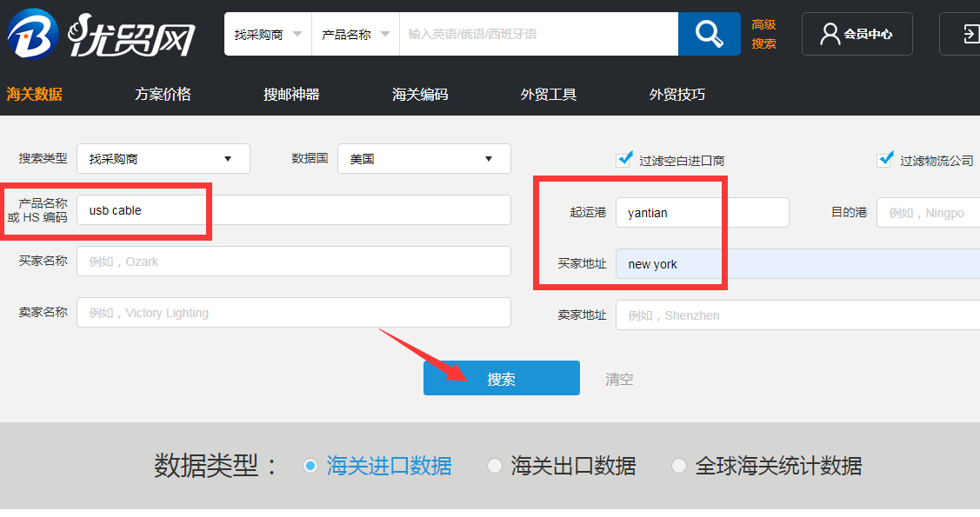Expand the 产品名称 dropdown in top search bar
This screenshot has width=980, height=517.
tap(355, 35)
